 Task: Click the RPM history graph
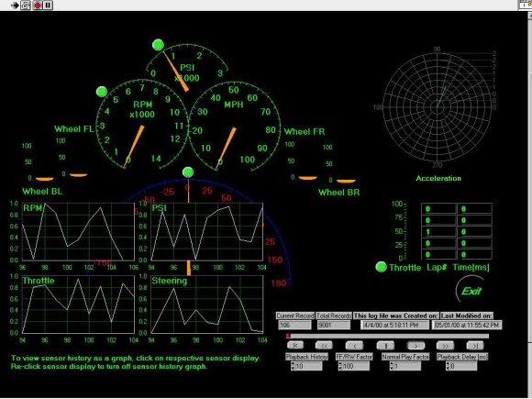pyautogui.click(x=78, y=232)
